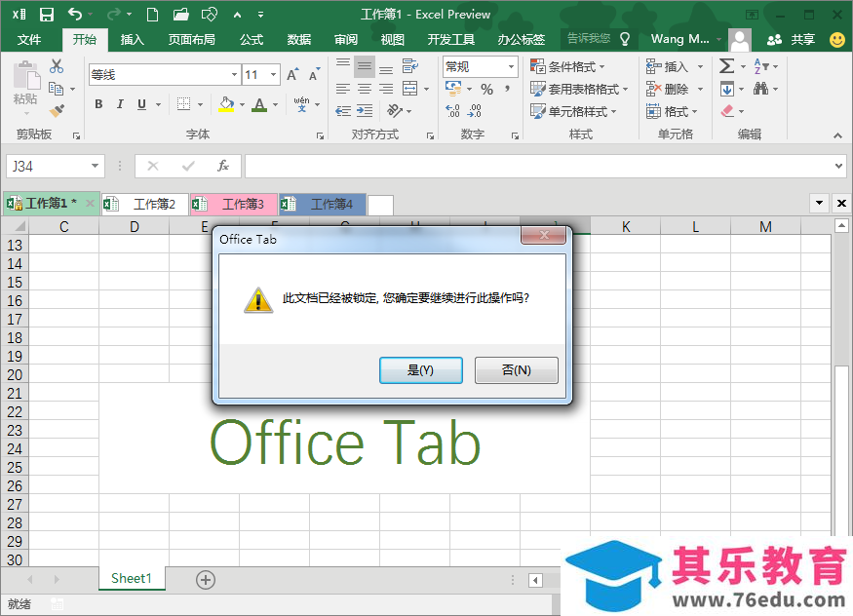This screenshot has height=616, width=853.
Task: Open 套用表格格式 table format dropdown
Action: [579, 89]
